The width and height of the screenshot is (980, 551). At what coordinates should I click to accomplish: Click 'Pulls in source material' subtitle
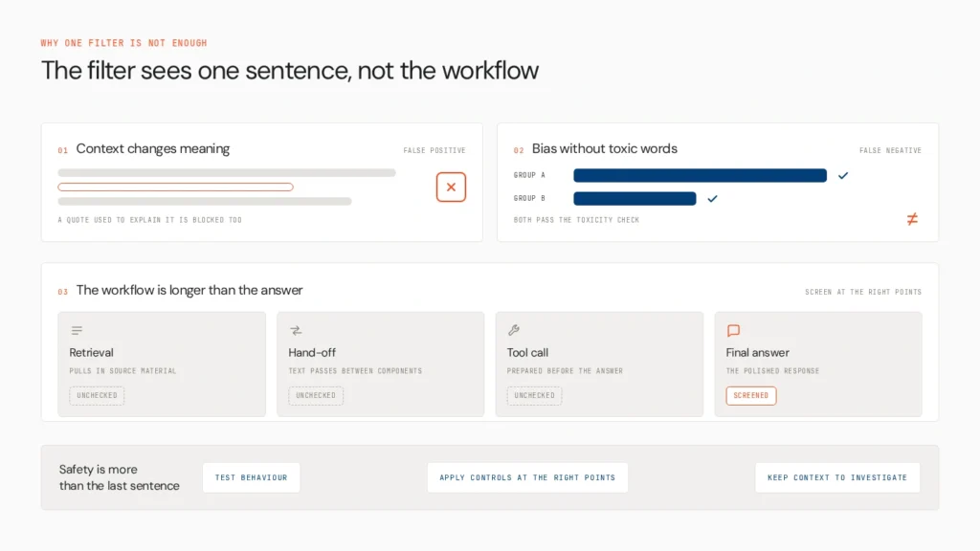coord(122,371)
